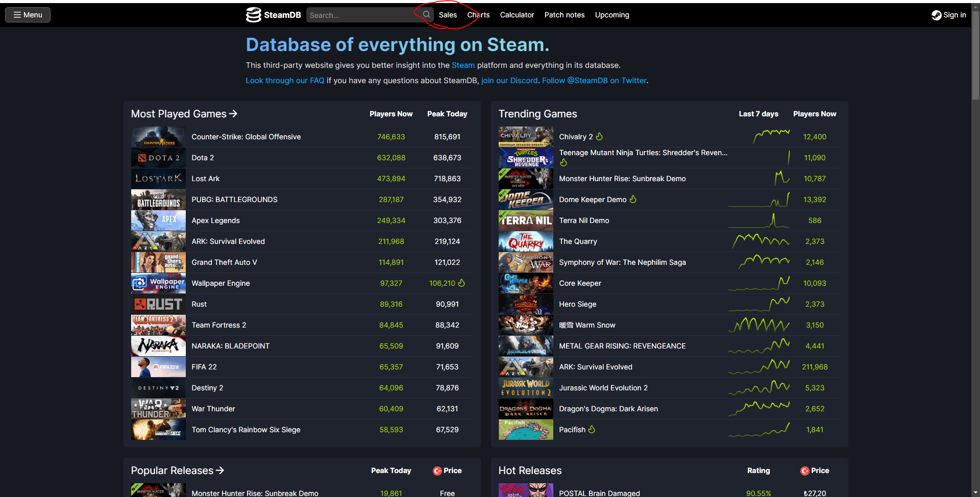Open POSTAL Brain Damaged in Hot Releases
Image resolution: width=980 pixels, height=497 pixels.
(599, 493)
